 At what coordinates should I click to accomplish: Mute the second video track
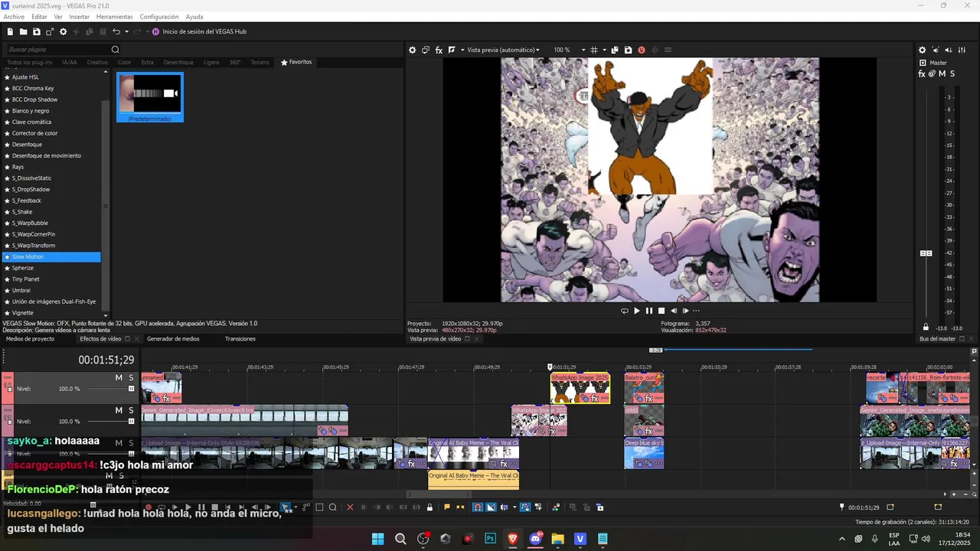point(119,410)
